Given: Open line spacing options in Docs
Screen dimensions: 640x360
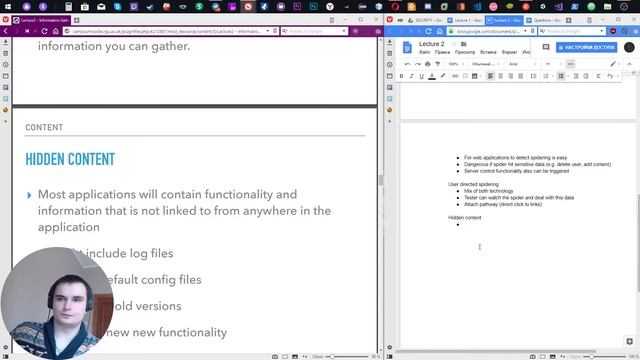Looking at the screenshot, I should (533, 76).
